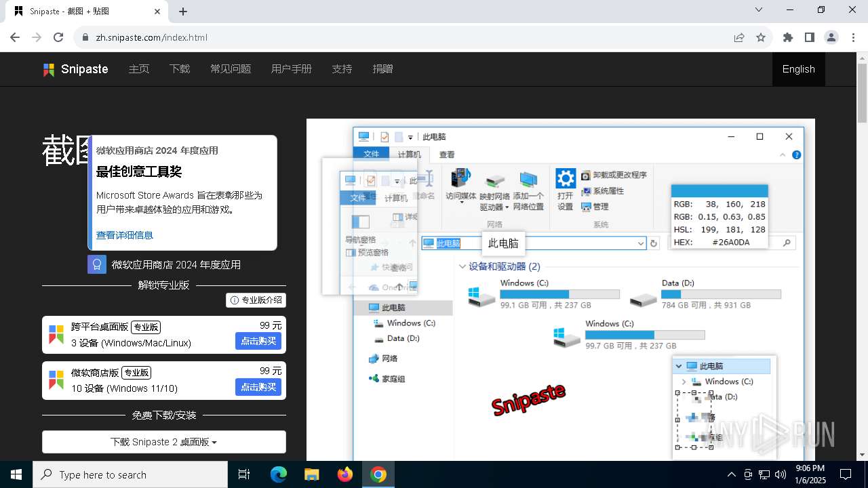The image size is (868, 488).
Task: Reload the Snipaste page
Action: click(58, 37)
